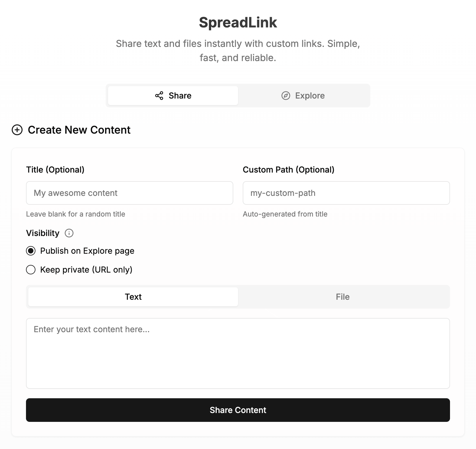
Task: Click the share-network icon on the Share tab
Action: pos(159,95)
